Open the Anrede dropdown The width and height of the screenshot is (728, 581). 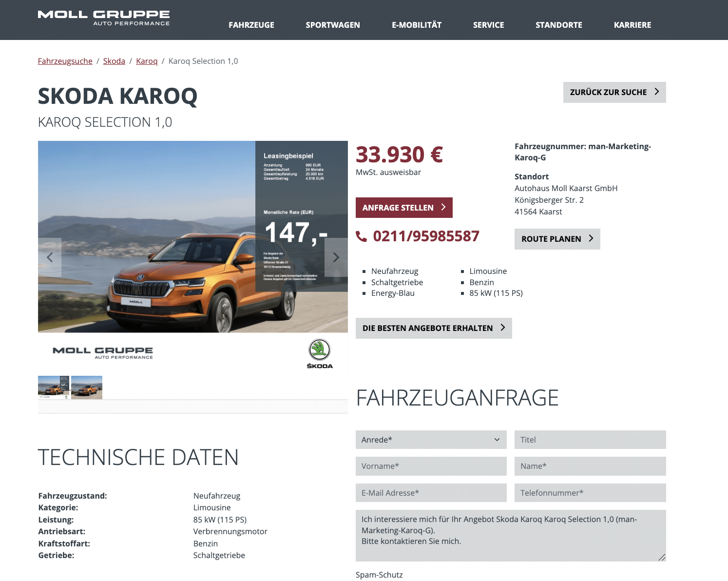coord(431,440)
